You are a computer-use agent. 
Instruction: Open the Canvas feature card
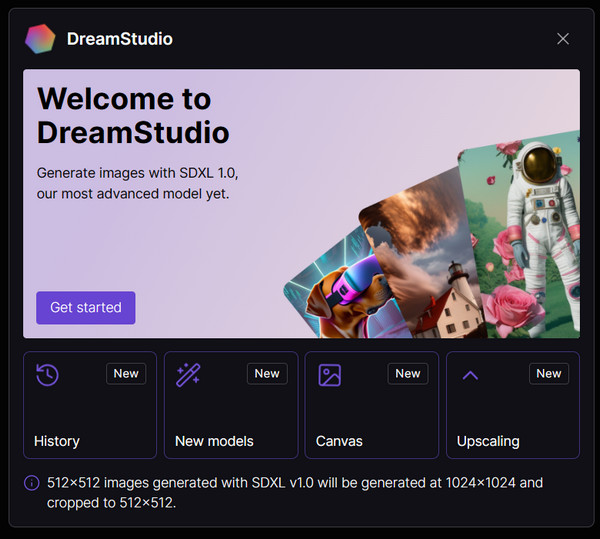pos(372,405)
